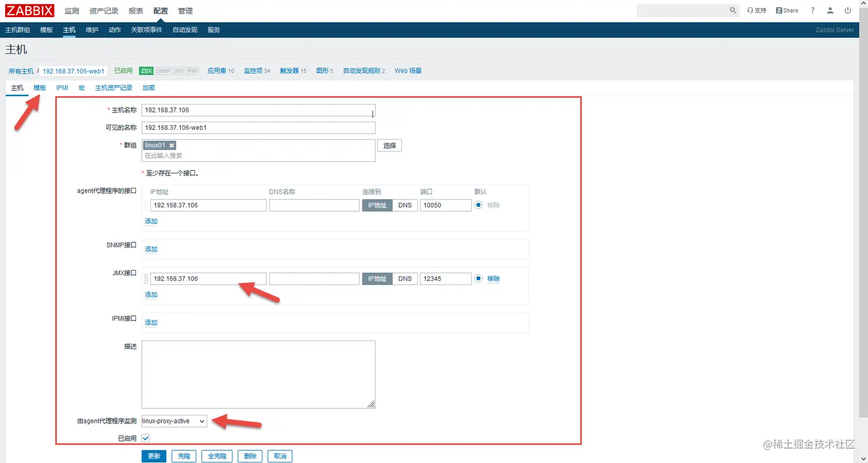This screenshot has height=463, width=868.
Task: Click the SNMP availability badge
Action: tap(163, 71)
